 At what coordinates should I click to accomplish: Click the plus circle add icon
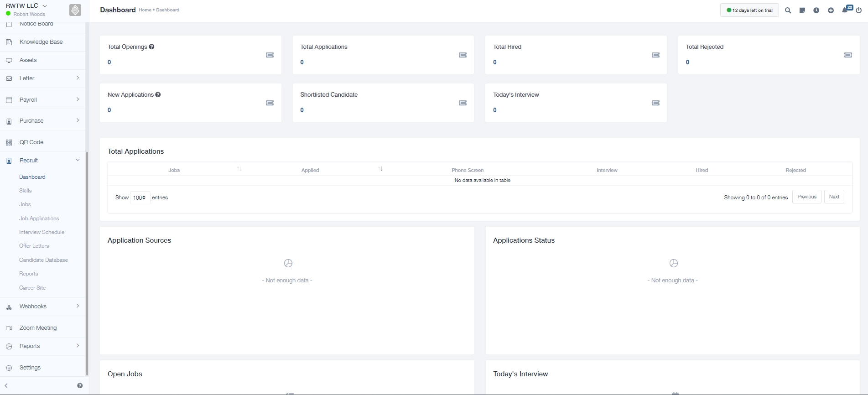[x=831, y=10]
